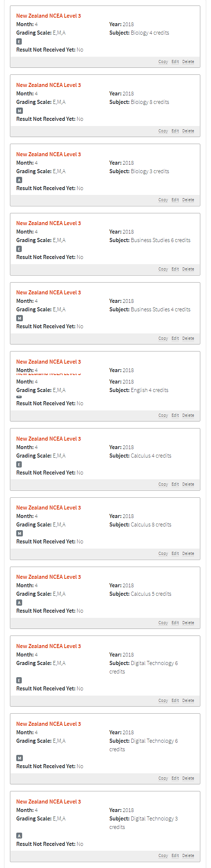Viewport: 211px width, 868px height.
Task: Click the E badge for Calculus 4 credits
Action: [x=19, y=465]
